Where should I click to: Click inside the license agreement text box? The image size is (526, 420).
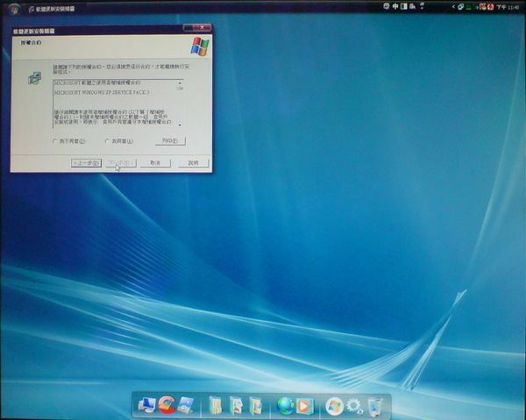[115, 104]
